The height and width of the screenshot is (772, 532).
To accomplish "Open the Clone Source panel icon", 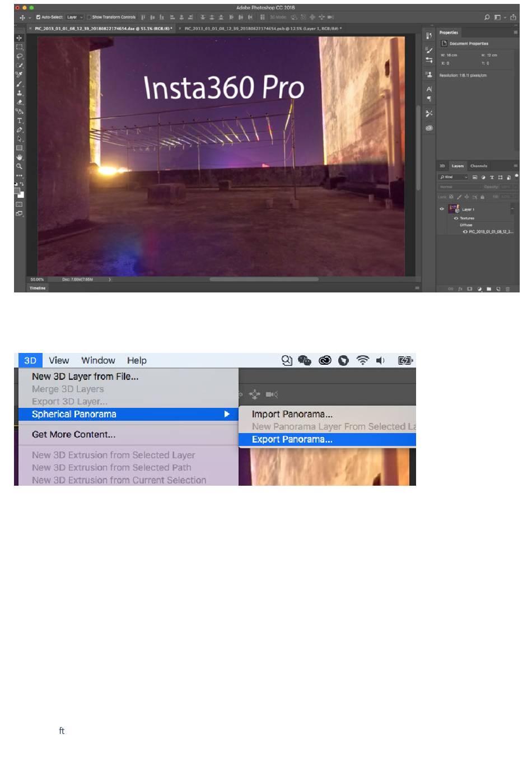I will pyautogui.click(x=429, y=74).
